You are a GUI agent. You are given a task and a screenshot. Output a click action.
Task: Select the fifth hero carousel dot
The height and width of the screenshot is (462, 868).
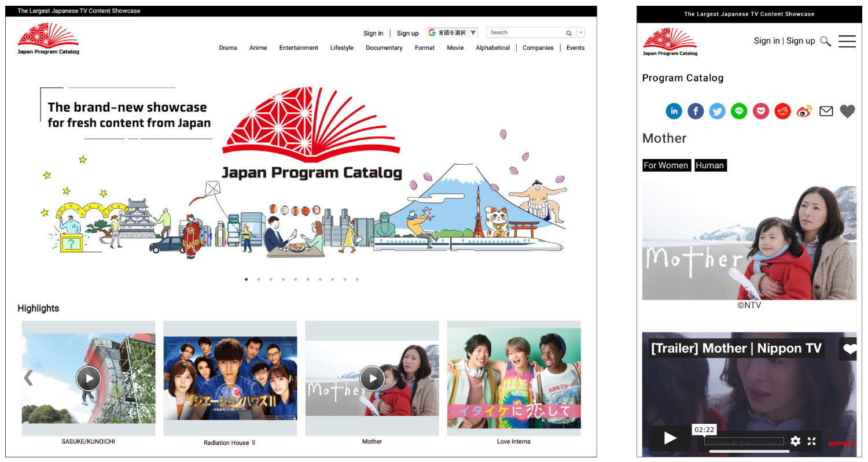click(296, 279)
